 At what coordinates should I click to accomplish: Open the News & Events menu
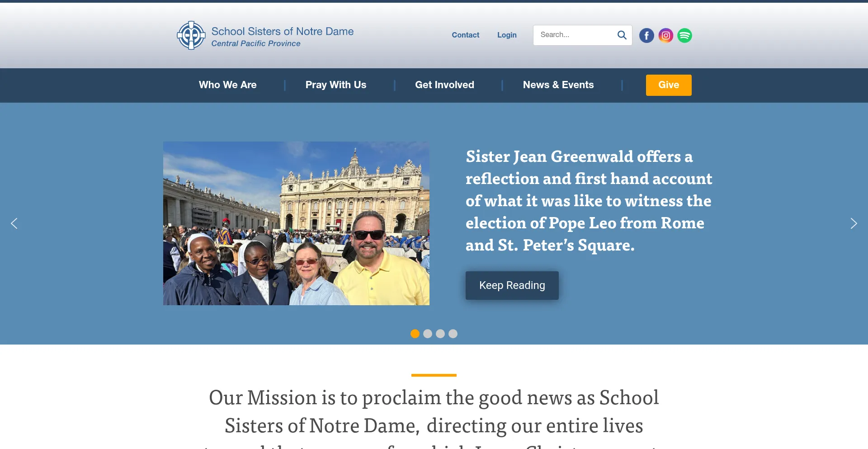pos(558,85)
